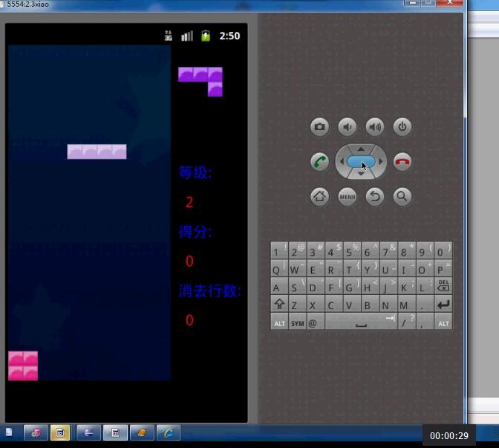Click the A key
The image size is (499, 448).
[x=279, y=285]
